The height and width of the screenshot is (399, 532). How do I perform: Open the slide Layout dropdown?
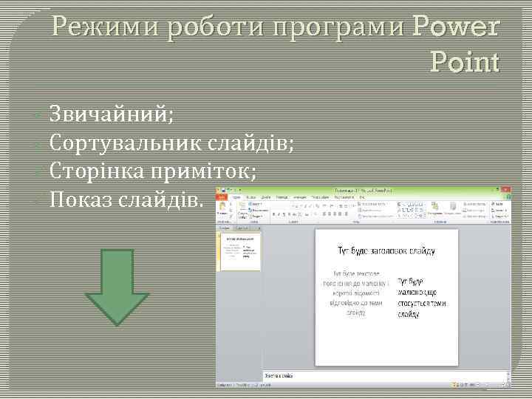click(256, 204)
